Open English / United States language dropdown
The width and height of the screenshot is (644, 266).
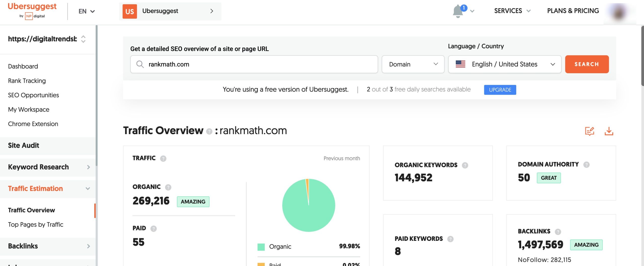505,64
